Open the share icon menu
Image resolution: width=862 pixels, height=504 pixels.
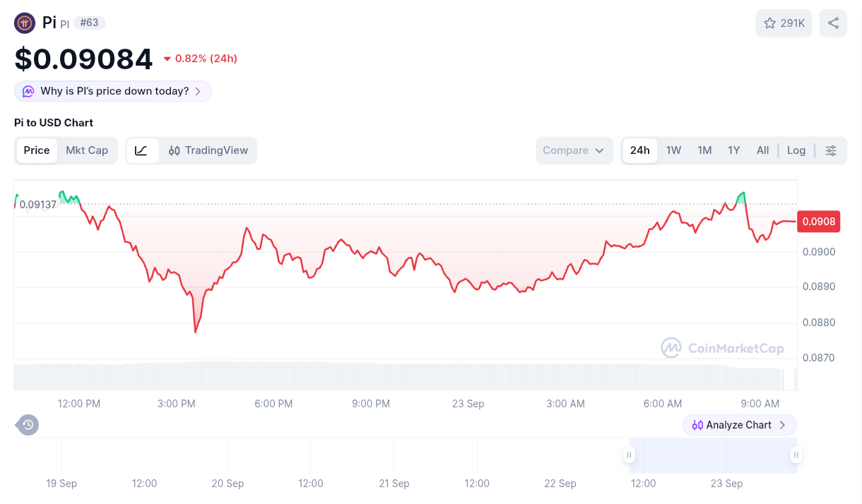[x=833, y=23]
